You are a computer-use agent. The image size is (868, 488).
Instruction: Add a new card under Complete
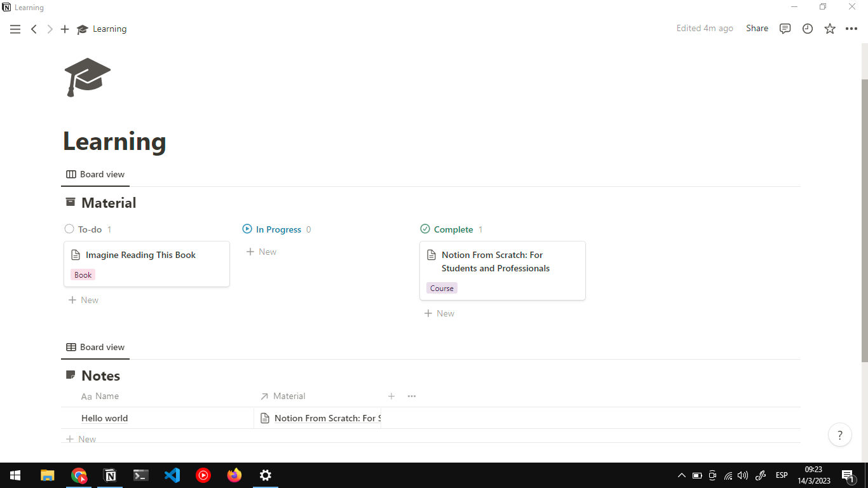439,313
